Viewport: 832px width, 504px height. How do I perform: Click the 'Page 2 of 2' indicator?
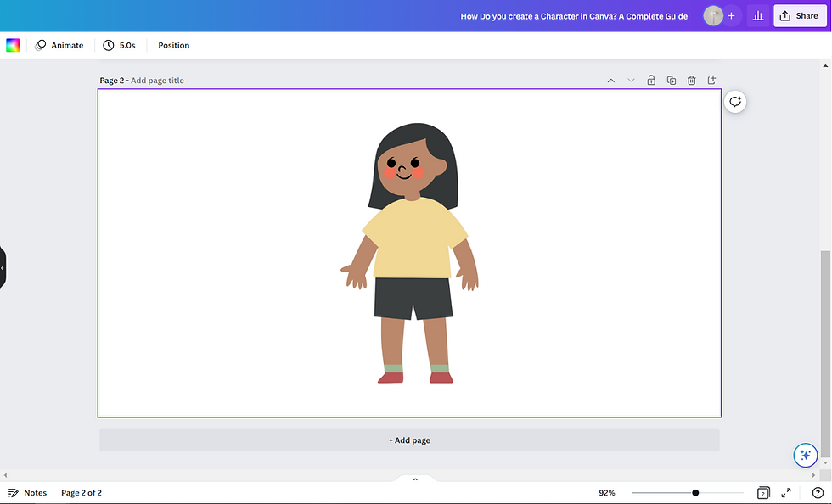pos(82,493)
